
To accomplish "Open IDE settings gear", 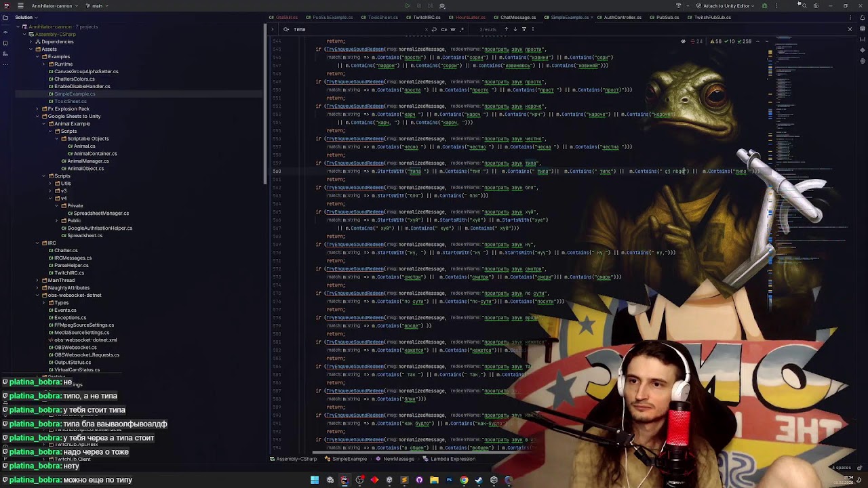I will coord(815,5).
